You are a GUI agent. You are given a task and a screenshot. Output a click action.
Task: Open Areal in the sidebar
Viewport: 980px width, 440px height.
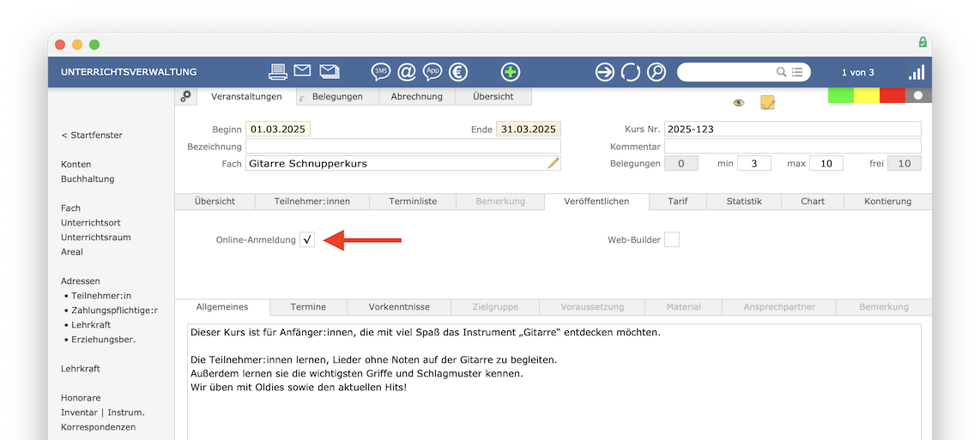click(x=72, y=252)
